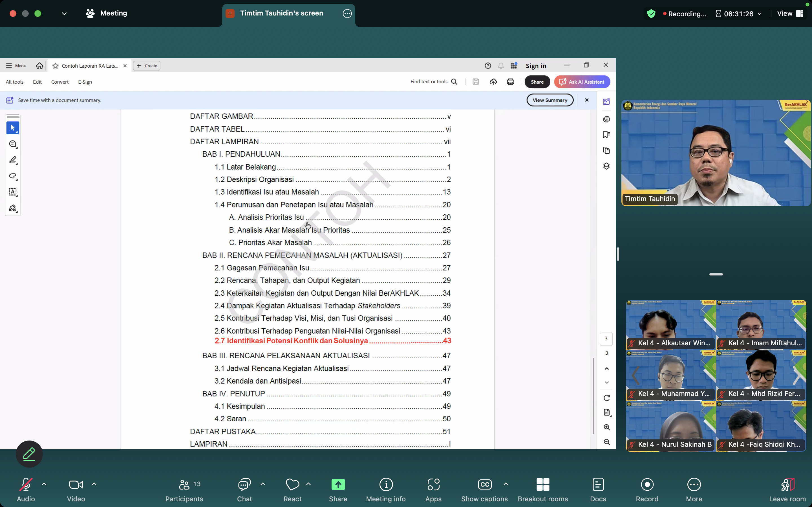Switch to Timtim Tauhidin's screen tab
This screenshot has width=812, height=507.
coord(281,14)
